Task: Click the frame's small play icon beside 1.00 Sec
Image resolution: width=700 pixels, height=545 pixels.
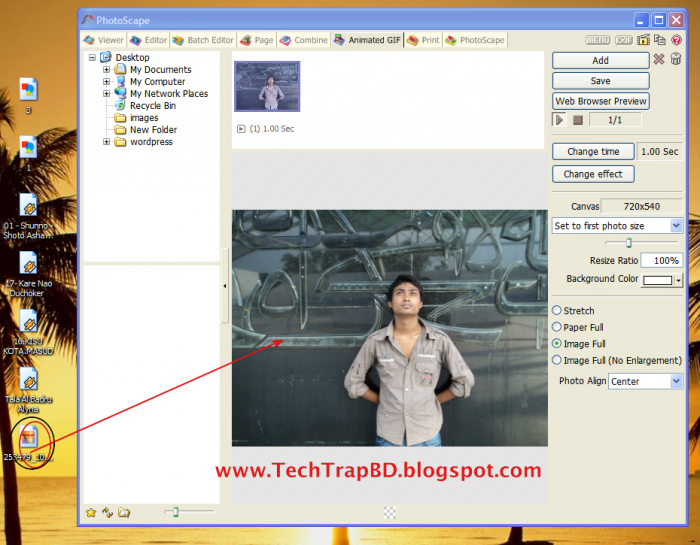Action: click(x=241, y=129)
